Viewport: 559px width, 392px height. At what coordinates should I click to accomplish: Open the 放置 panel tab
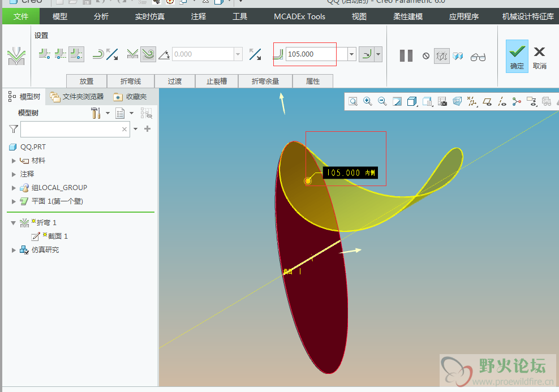pyautogui.click(x=86, y=81)
